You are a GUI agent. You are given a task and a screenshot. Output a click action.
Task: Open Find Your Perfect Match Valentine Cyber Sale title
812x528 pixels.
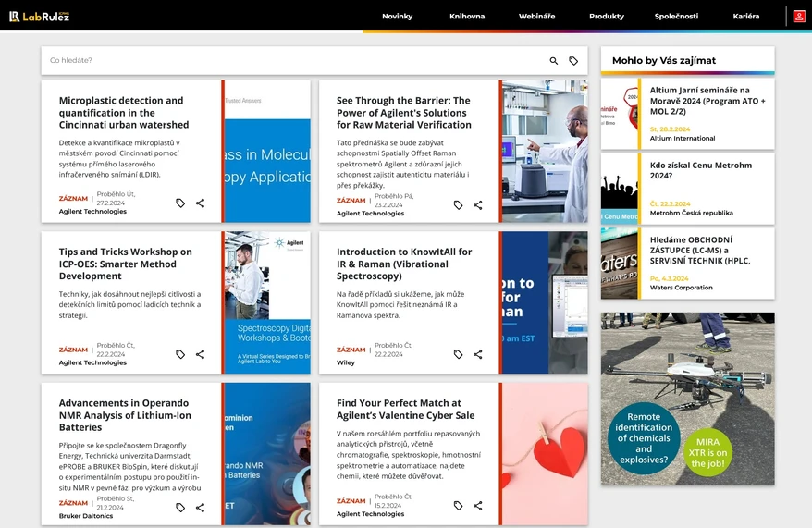pos(405,409)
